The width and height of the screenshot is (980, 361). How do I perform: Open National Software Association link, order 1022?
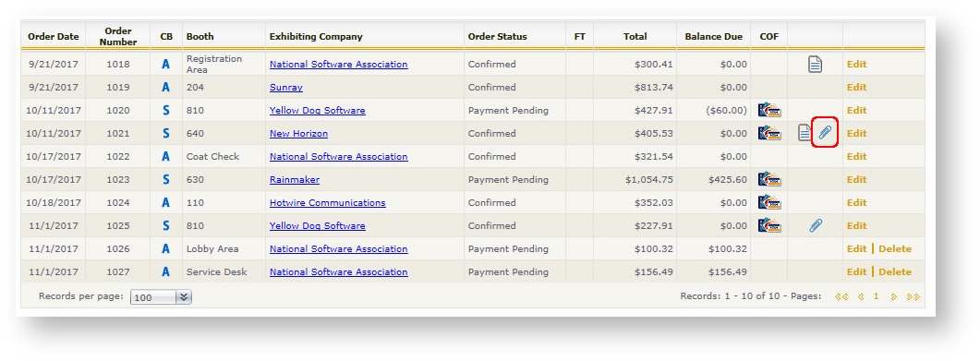pos(338,156)
